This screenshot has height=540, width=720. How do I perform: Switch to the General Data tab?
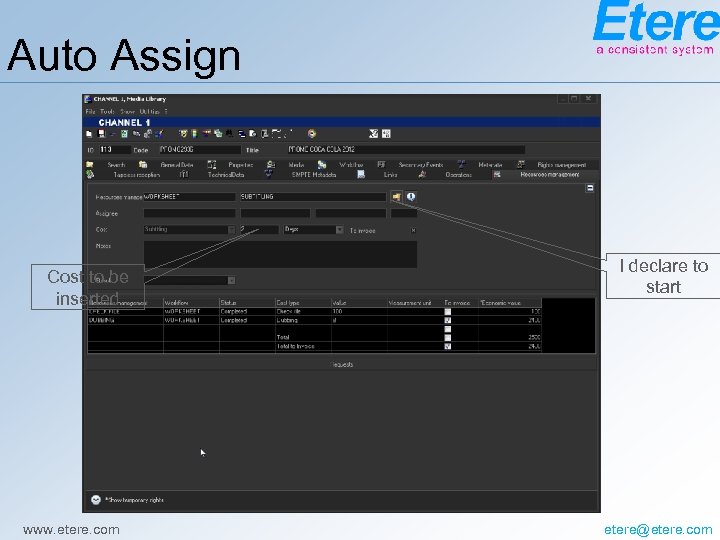tap(177, 165)
